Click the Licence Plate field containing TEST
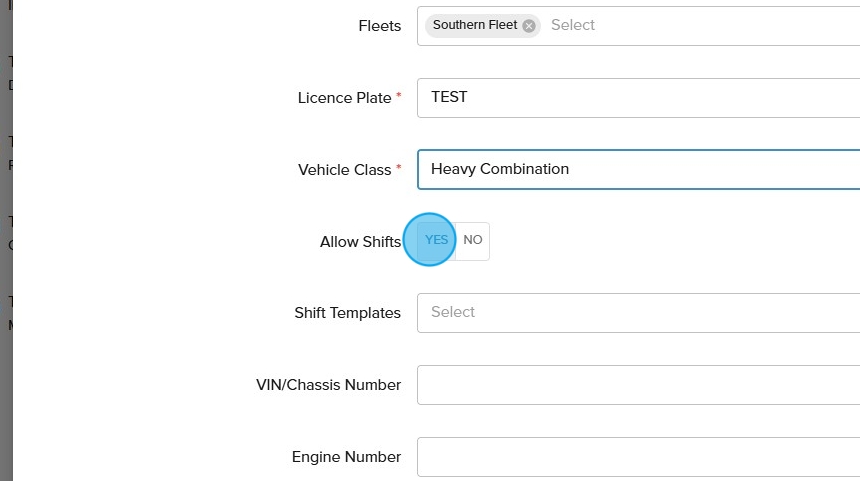This screenshot has height=481, width=860. pyautogui.click(x=638, y=98)
